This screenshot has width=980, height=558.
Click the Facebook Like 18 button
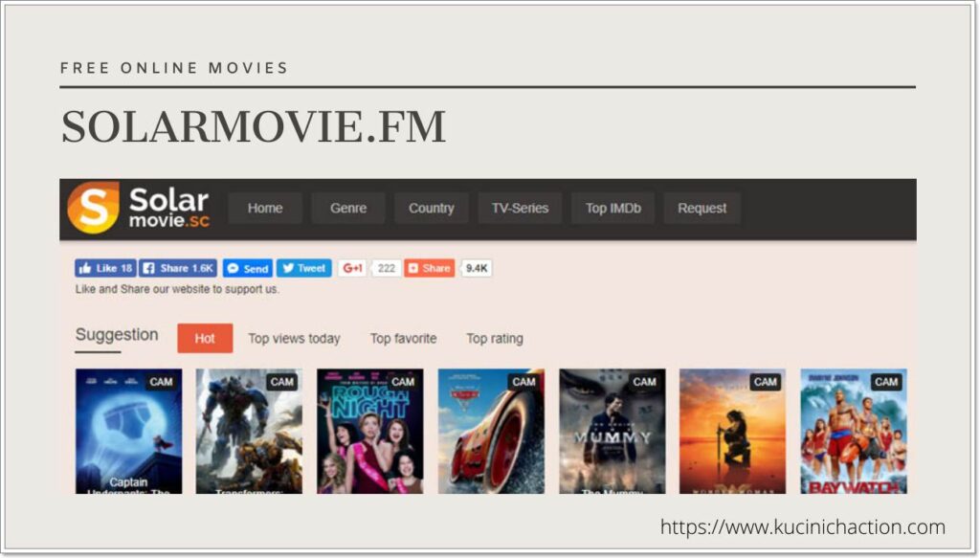[x=105, y=268]
